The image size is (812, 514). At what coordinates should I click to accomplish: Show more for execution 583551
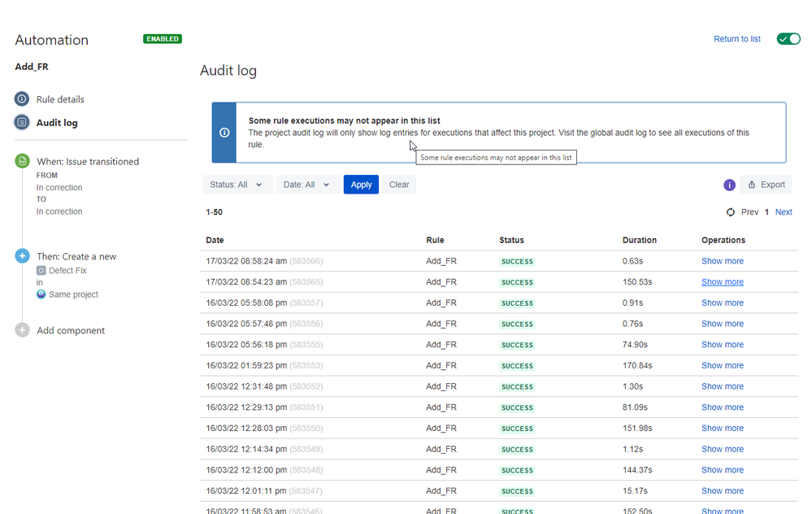[x=723, y=407]
